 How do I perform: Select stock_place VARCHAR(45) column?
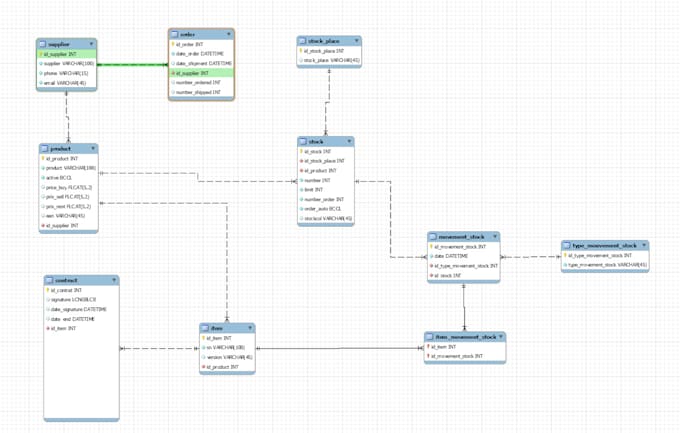[329, 60]
